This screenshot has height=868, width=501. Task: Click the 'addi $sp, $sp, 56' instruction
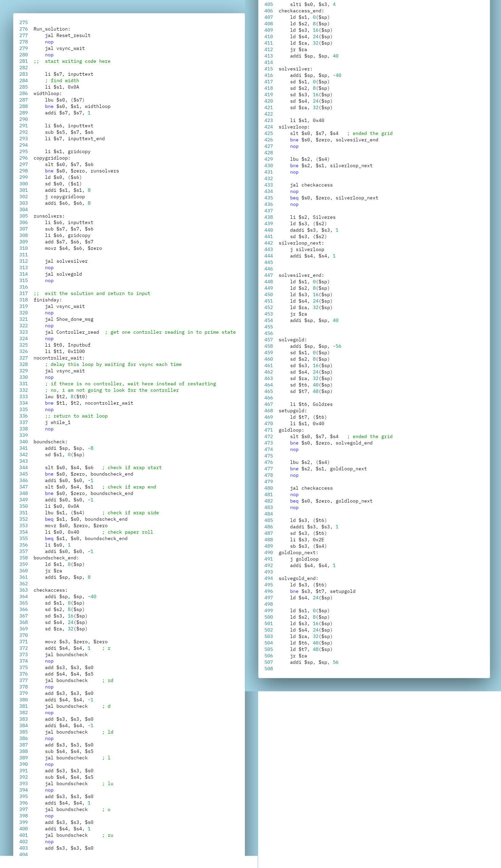[x=314, y=662]
